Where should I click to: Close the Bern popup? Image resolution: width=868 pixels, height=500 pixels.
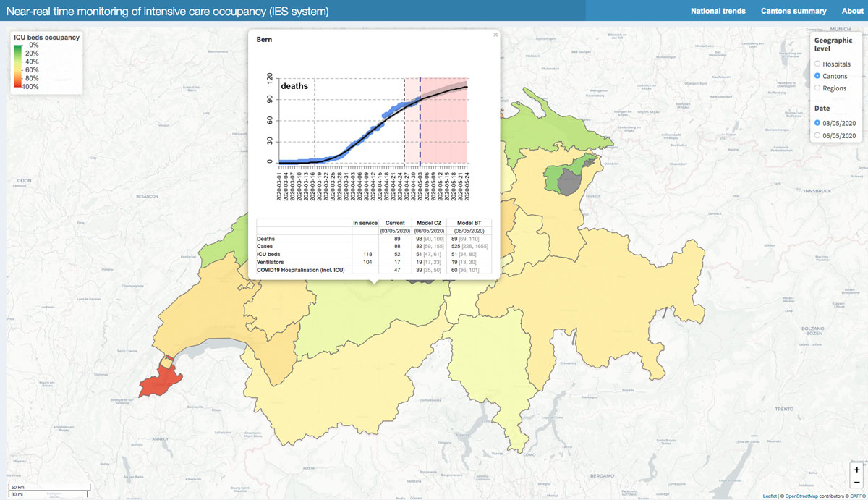click(x=495, y=34)
